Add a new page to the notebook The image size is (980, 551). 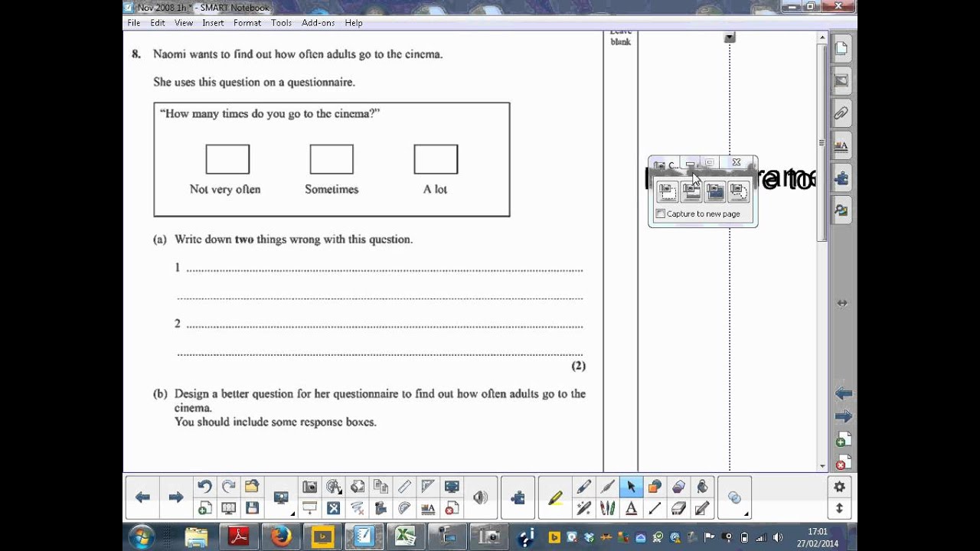(204, 508)
